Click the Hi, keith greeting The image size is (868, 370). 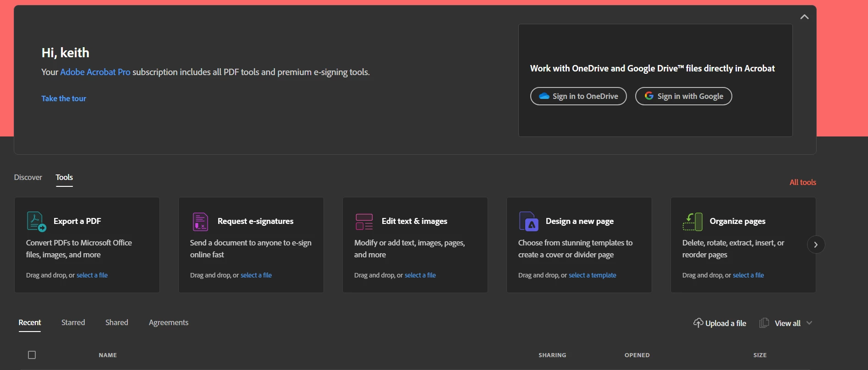tap(66, 53)
